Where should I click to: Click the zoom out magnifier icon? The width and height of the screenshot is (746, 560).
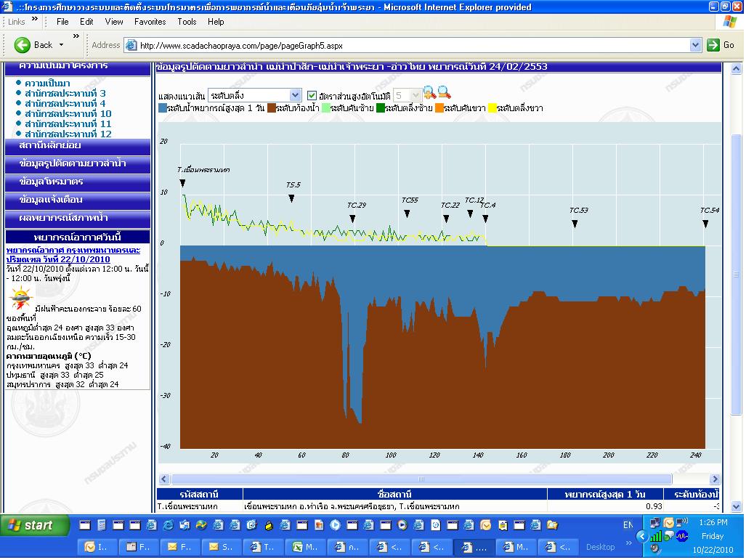coord(444,93)
